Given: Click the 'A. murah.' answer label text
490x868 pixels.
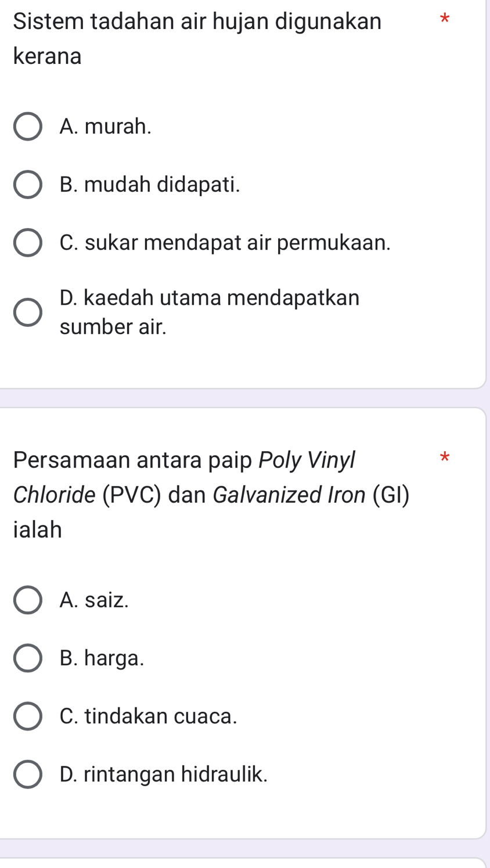Looking at the screenshot, I should [106, 126].
